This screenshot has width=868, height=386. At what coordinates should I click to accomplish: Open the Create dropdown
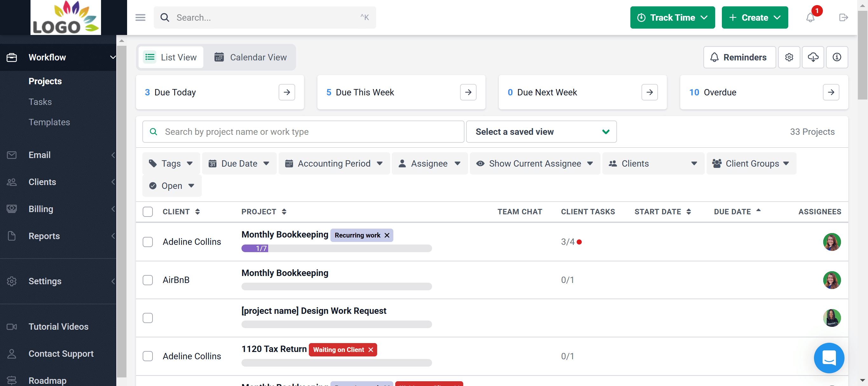point(755,17)
